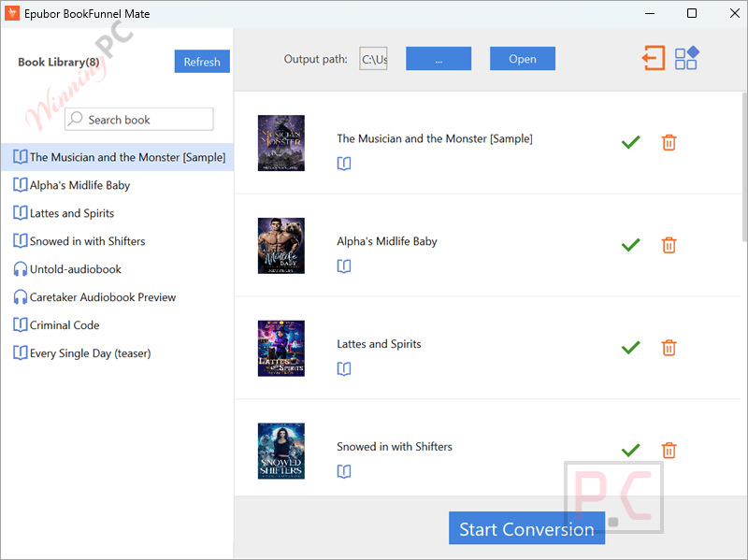Open the apps grid icon
The image size is (748, 560).
687,58
